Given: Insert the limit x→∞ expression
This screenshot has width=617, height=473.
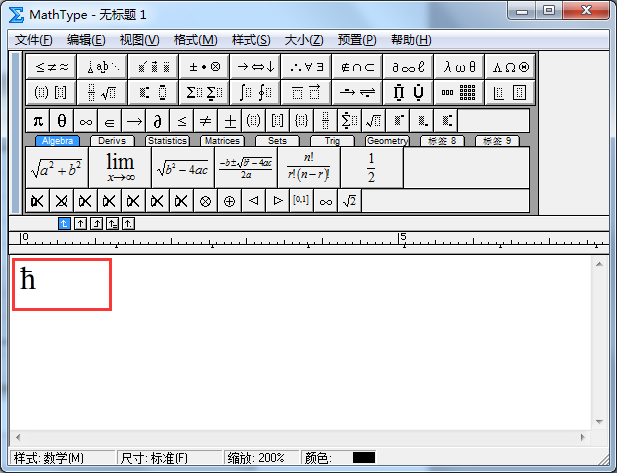Looking at the screenshot, I should [120, 168].
